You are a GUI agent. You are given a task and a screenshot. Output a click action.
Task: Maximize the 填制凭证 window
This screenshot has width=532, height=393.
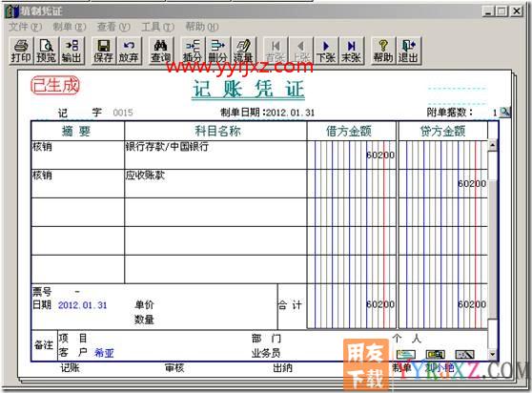pos(501,11)
